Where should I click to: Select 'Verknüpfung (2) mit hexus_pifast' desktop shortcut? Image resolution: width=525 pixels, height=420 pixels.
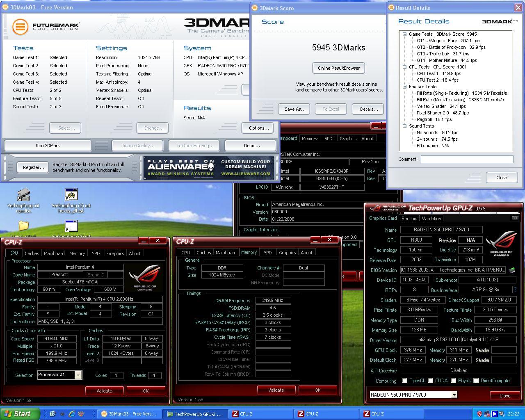(x=71, y=201)
